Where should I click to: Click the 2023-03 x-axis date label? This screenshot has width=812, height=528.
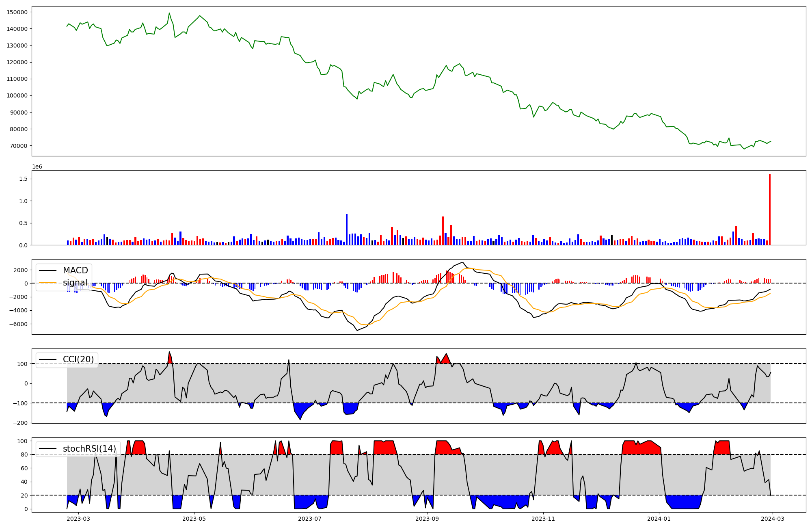(x=78, y=519)
